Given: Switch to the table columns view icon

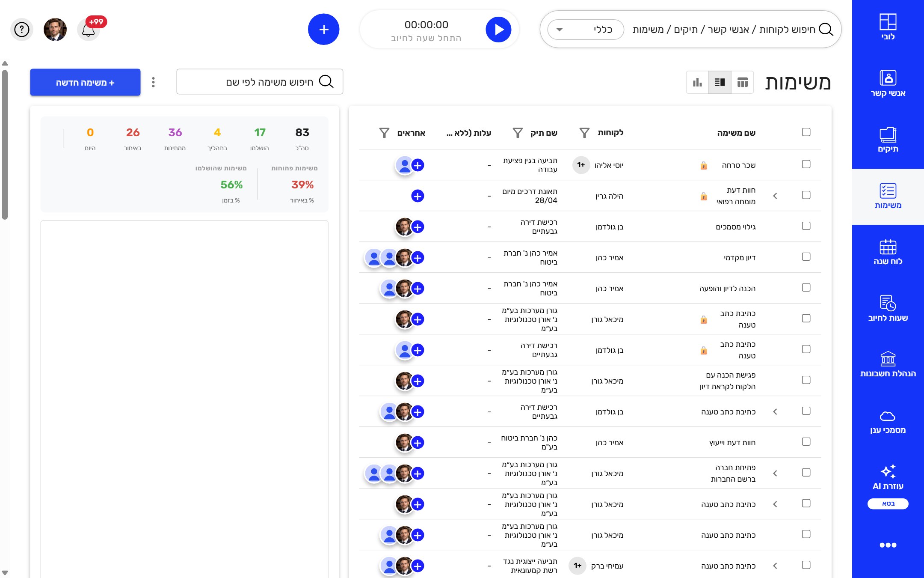Looking at the screenshot, I should click(743, 82).
